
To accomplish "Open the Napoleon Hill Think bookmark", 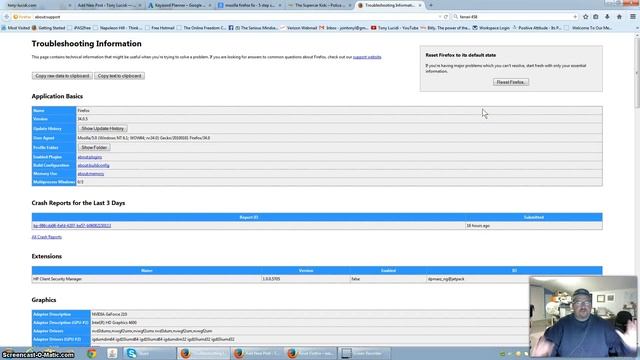I will click(118, 28).
